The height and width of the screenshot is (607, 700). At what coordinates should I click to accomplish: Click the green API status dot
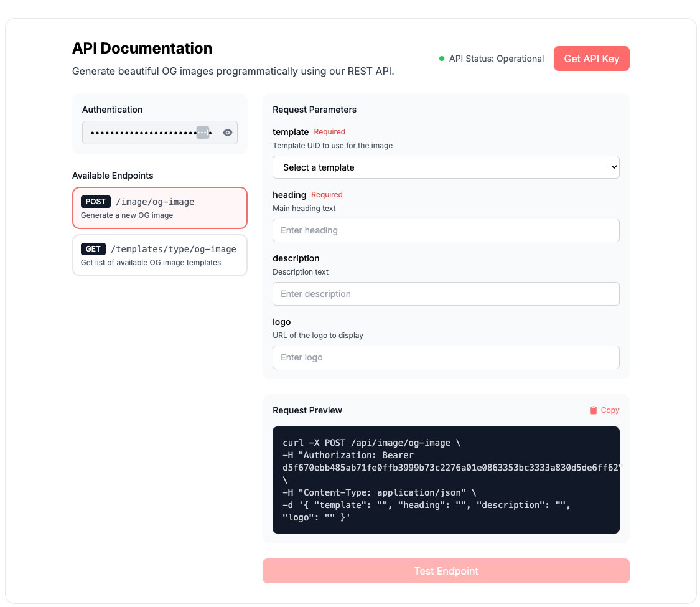pyautogui.click(x=442, y=59)
